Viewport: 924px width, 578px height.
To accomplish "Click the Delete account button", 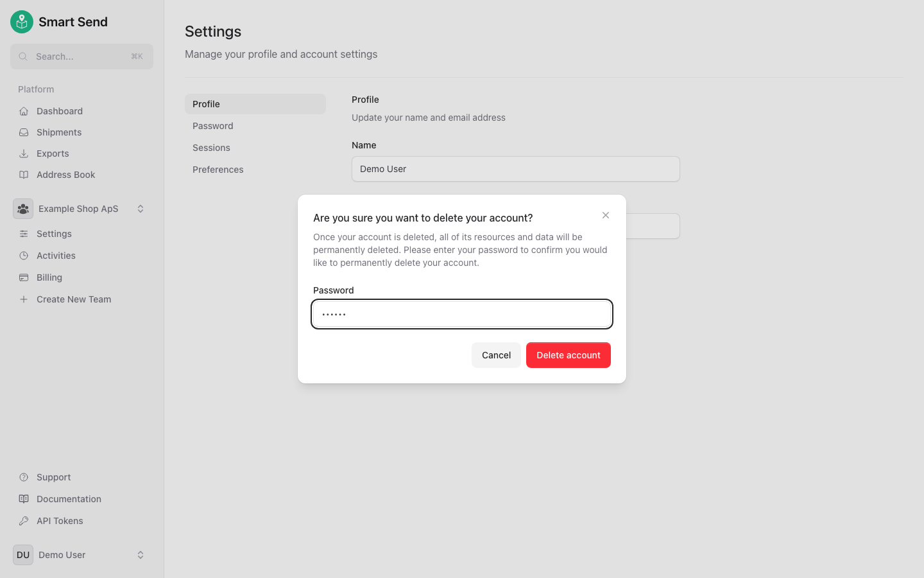I will [x=568, y=355].
